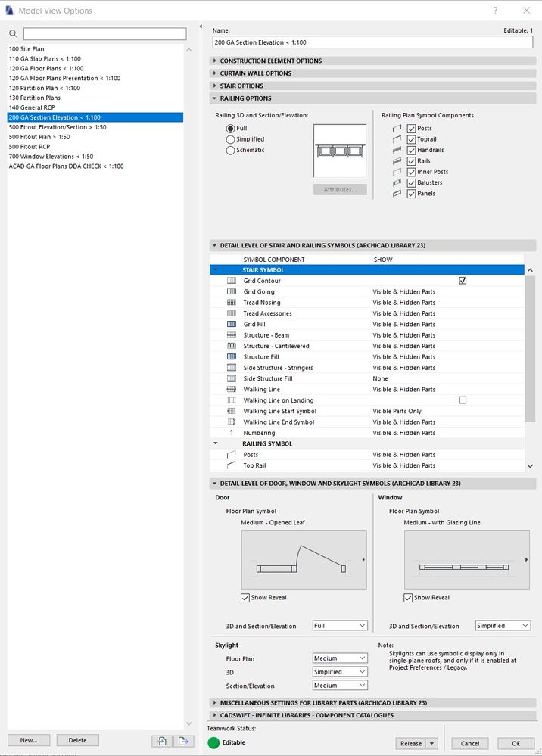Click the Walking Line on Landing icon
Screen dimensions: 542x756
tap(232, 400)
